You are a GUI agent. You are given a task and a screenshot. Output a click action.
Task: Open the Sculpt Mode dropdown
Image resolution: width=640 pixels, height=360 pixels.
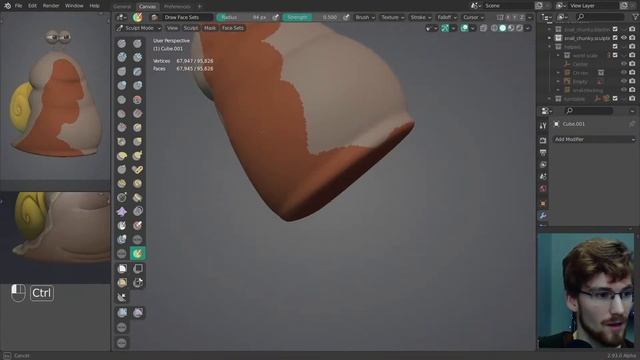(139, 28)
